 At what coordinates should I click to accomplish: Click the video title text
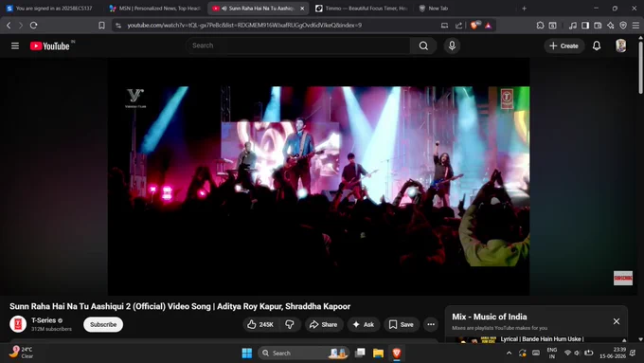(x=180, y=306)
